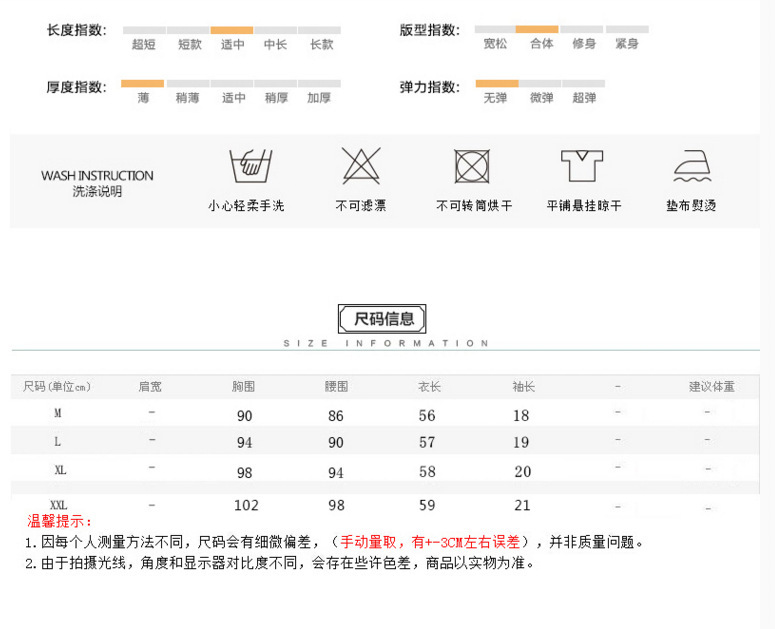The width and height of the screenshot is (775, 629).
Task: Click the do-not-bleach triangle icon
Action: point(361,166)
